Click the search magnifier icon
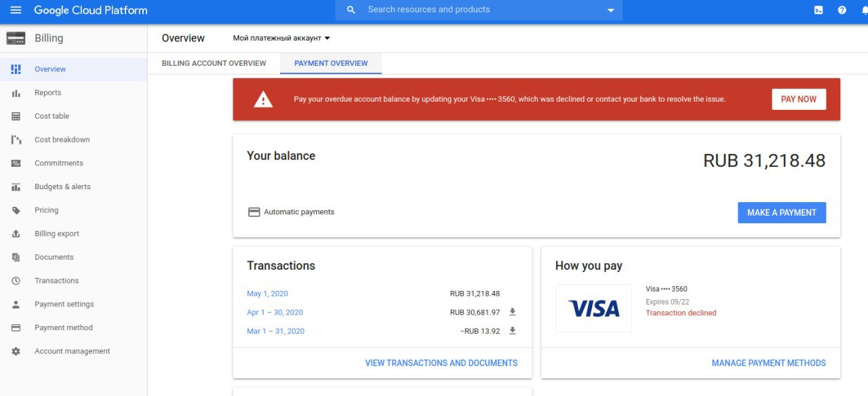The width and height of the screenshot is (868, 396). (x=351, y=10)
